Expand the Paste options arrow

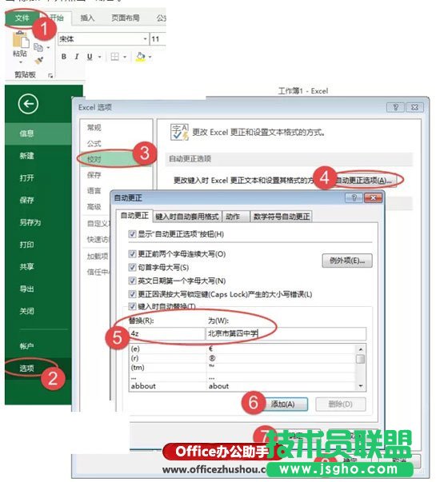coord(21,62)
